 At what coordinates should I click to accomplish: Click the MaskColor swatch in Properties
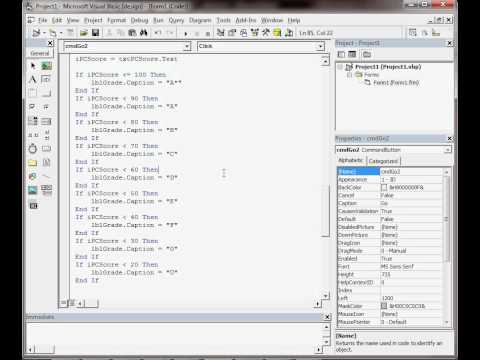coord(384,306)
